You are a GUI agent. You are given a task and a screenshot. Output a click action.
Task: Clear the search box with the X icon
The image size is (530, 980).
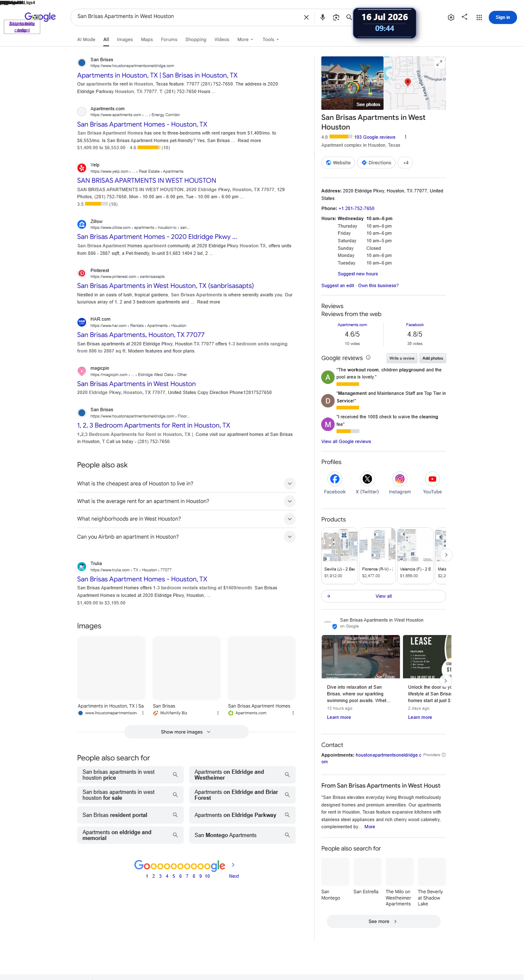tap(306, 17)
